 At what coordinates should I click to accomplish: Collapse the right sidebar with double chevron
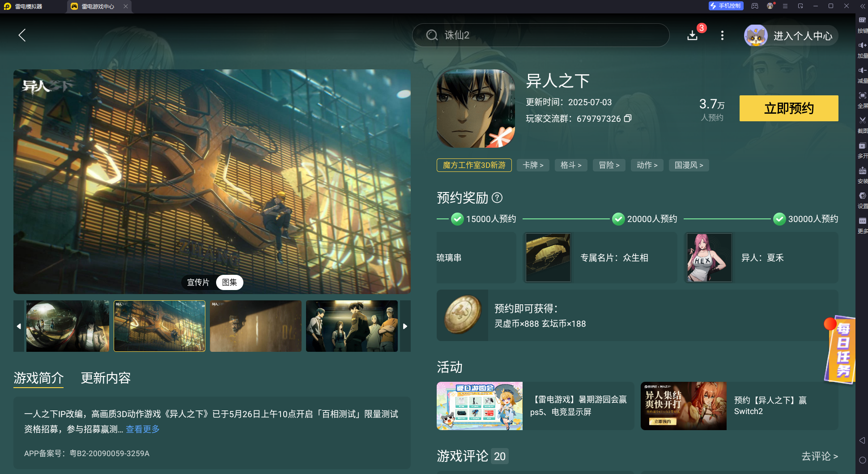tap(863, 6)
